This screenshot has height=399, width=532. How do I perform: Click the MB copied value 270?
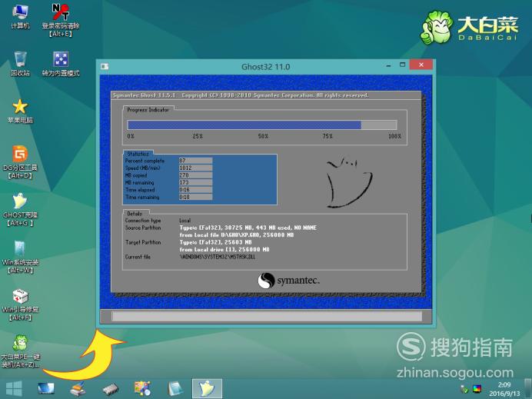(195, 175)
